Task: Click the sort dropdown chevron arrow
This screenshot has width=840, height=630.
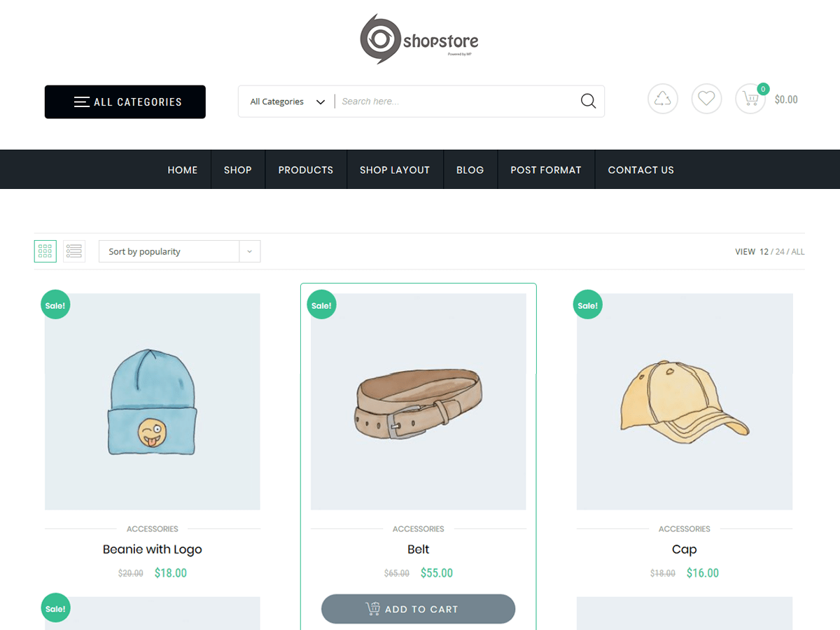Action: tap(249, 251)
